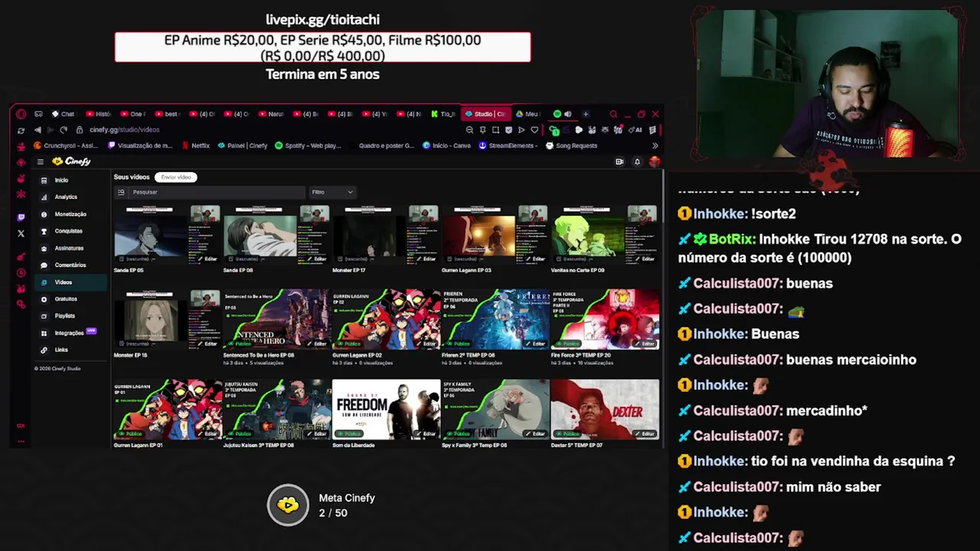Toggle Público badge on Gurren Lagann EP 01

(x=130, y=434)
